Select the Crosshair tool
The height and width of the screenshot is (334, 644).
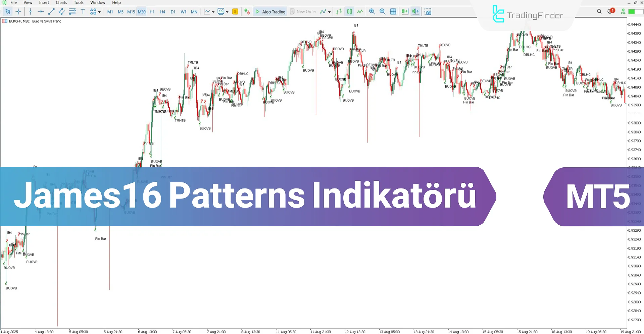click(x=18, y=11)
